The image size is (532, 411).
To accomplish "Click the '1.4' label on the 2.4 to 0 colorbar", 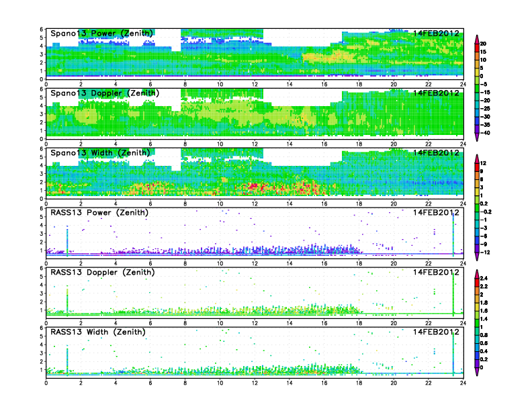I will pyautogui.click(x=484, y=319).
